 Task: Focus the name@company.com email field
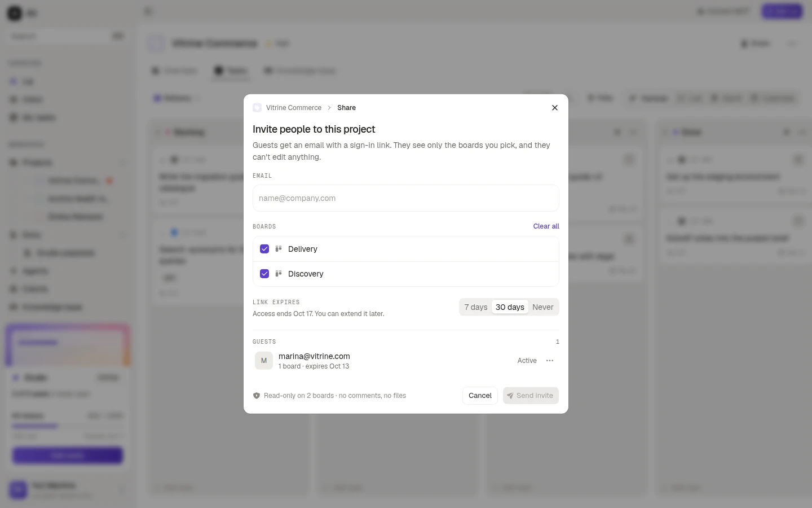pyautogui.click(x=406, y=198)
